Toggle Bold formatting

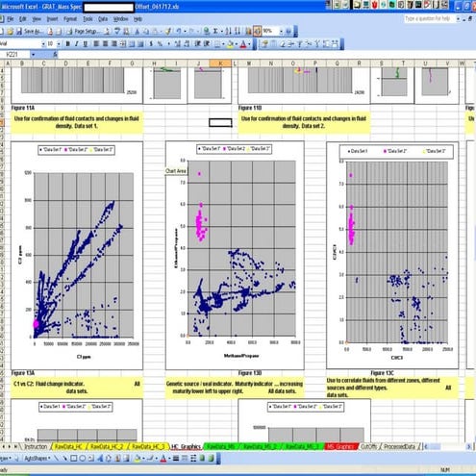tap(67, 44)
